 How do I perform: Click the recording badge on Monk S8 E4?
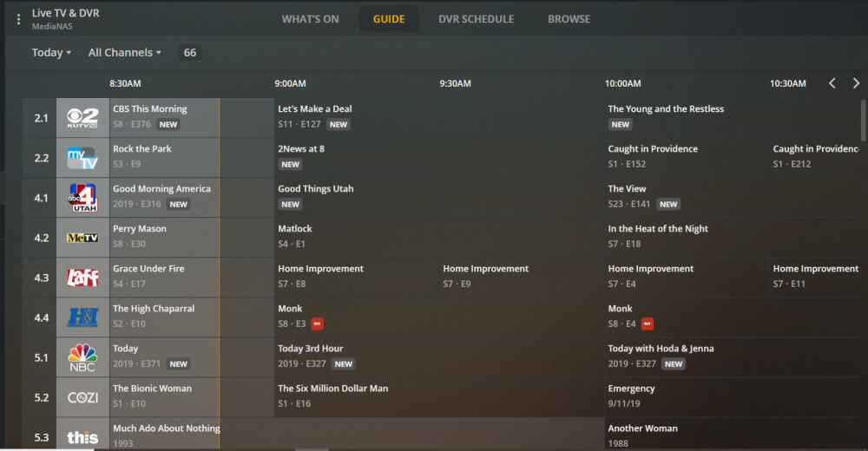pyautogui.click(x=648, y=324)
